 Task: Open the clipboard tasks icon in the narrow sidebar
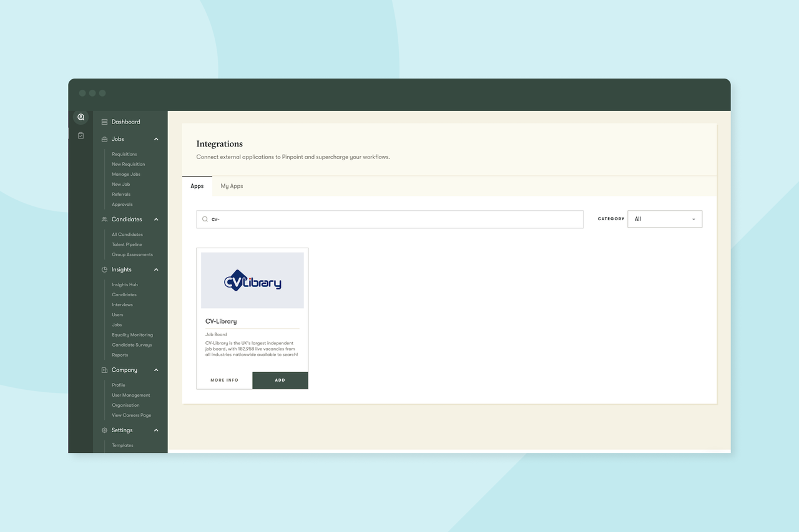point(81,135)
